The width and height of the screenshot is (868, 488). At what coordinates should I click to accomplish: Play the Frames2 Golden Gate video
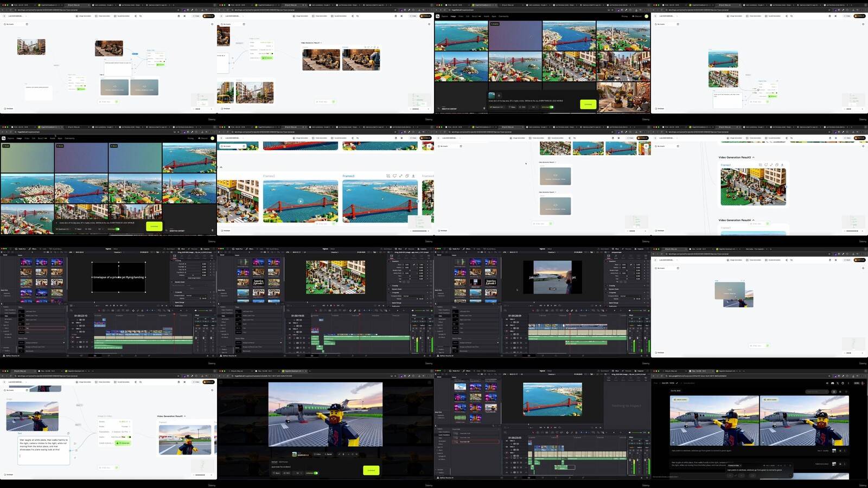pyautogui.click(x=301, y=201)
